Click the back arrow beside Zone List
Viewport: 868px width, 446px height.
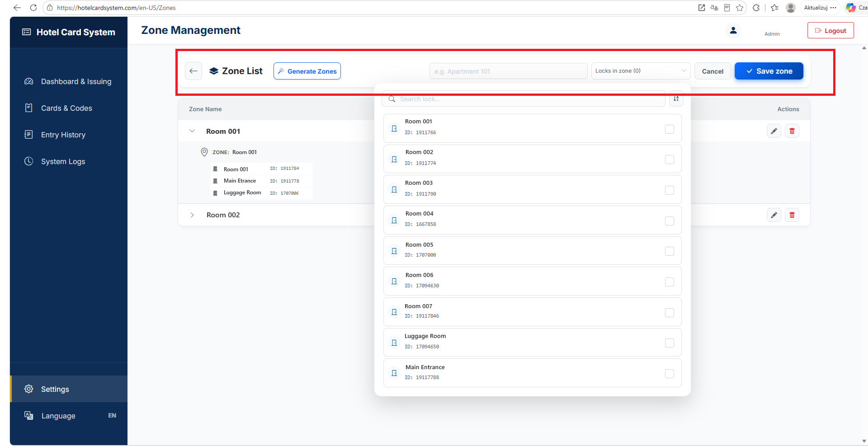[193, 71]
